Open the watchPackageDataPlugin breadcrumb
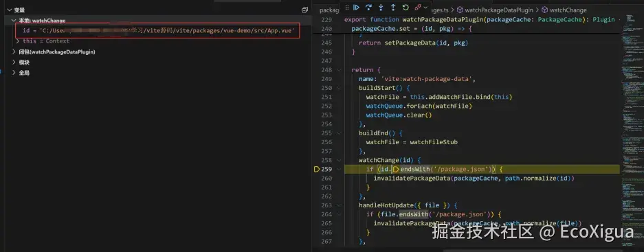This screenshot has height=252, width=644. click(495, 10)
